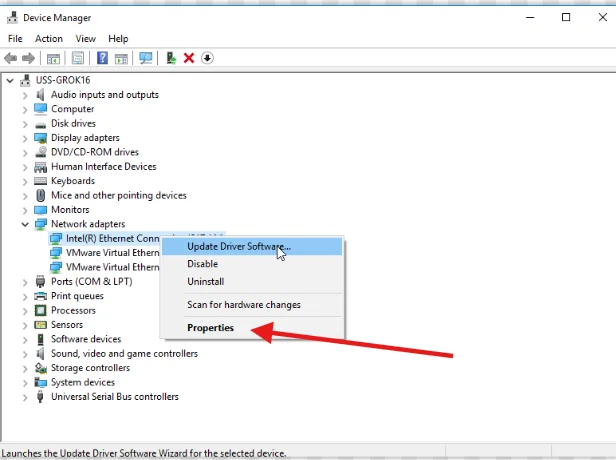Click the Processors chip icon
The width and height of the screenshot is (616, 460).
pyautogui.click(x=40, y=310)
